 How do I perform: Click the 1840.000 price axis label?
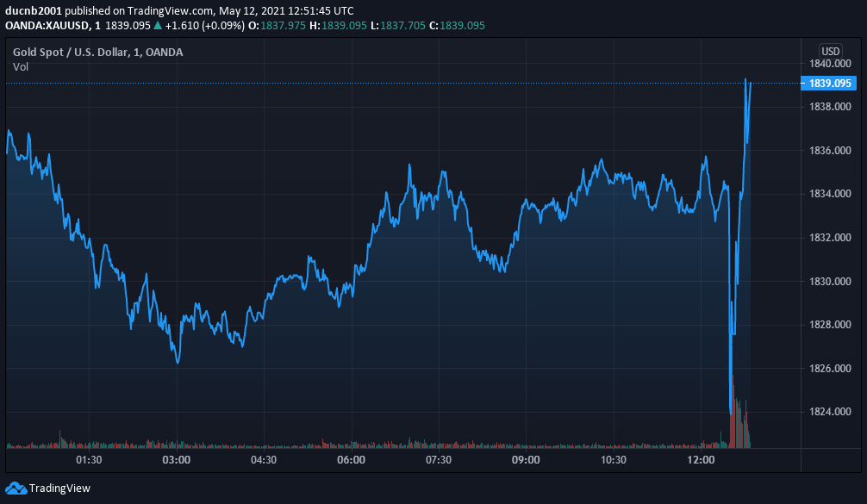[x=830, y=64]
